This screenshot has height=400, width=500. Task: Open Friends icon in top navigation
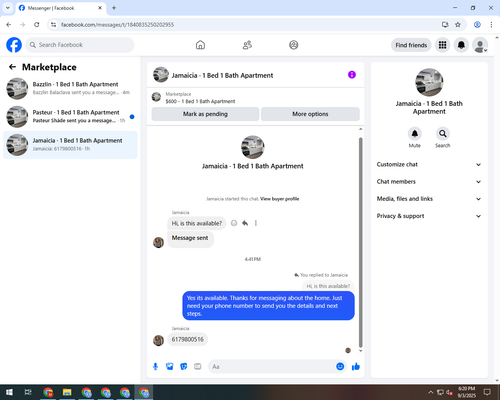pos(247,45)
